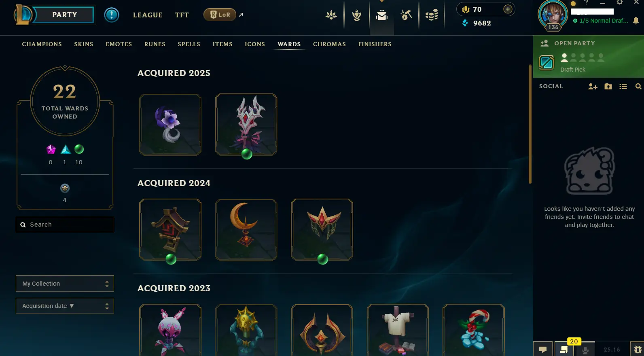Expand the Acquisition date sort dropdown

pos(65,306)
